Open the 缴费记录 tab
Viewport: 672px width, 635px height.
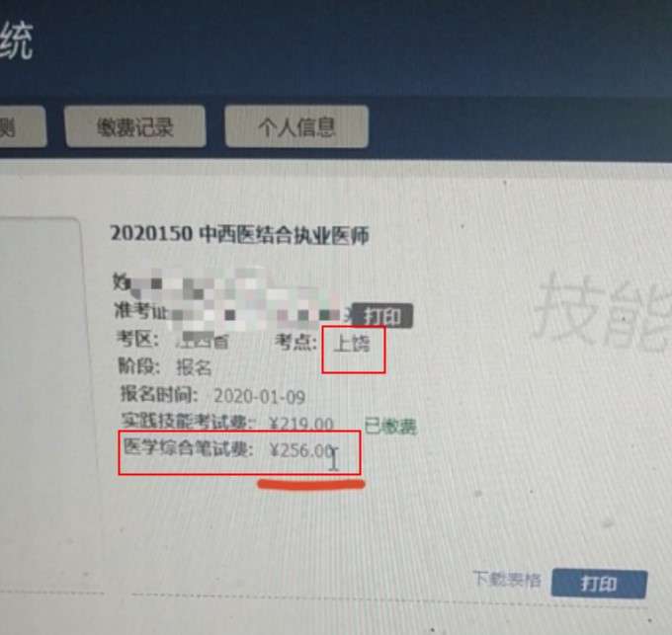pyautogui.click(x=135, y=126)
